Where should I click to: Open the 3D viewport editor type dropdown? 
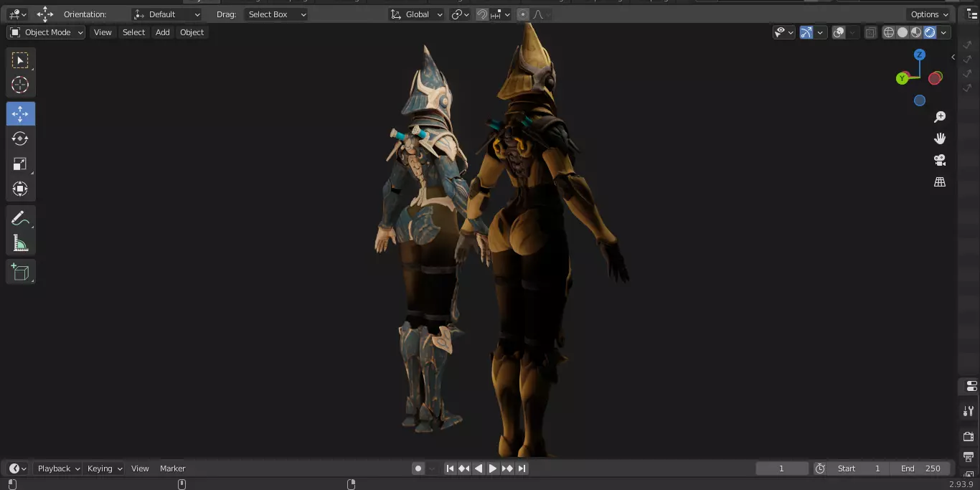click(17, 14)
